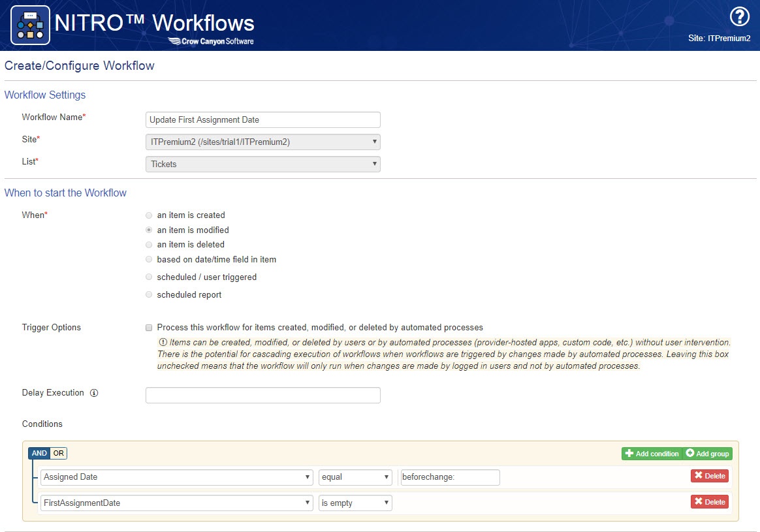Expand the List dropdown showing Tickets
The height and width of the screenshot is (532, 760).
[x=262, y=164]
